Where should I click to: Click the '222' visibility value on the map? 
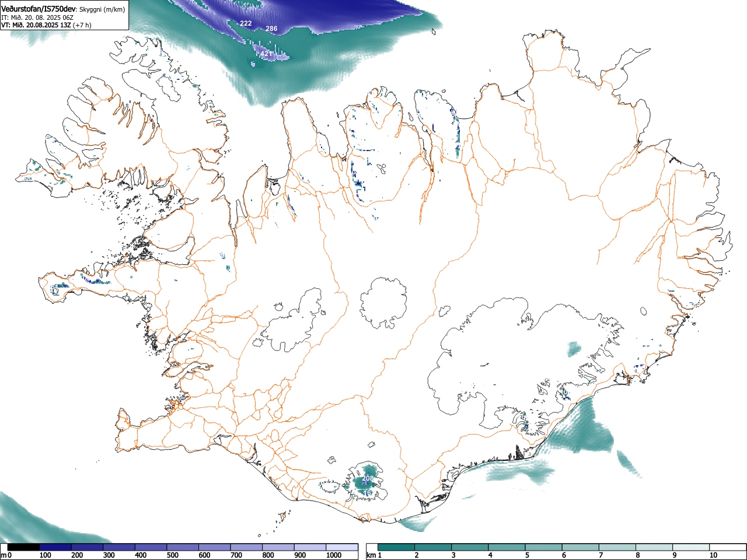click(x=246, y=23)
